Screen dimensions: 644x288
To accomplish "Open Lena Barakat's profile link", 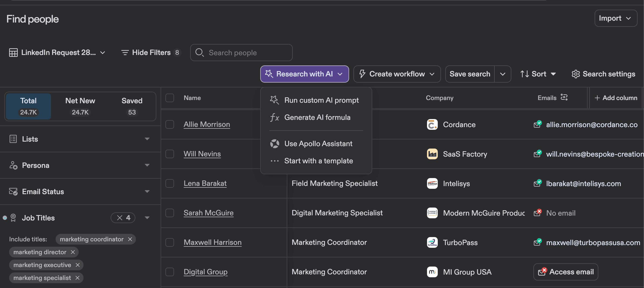I will pos(205,183).
